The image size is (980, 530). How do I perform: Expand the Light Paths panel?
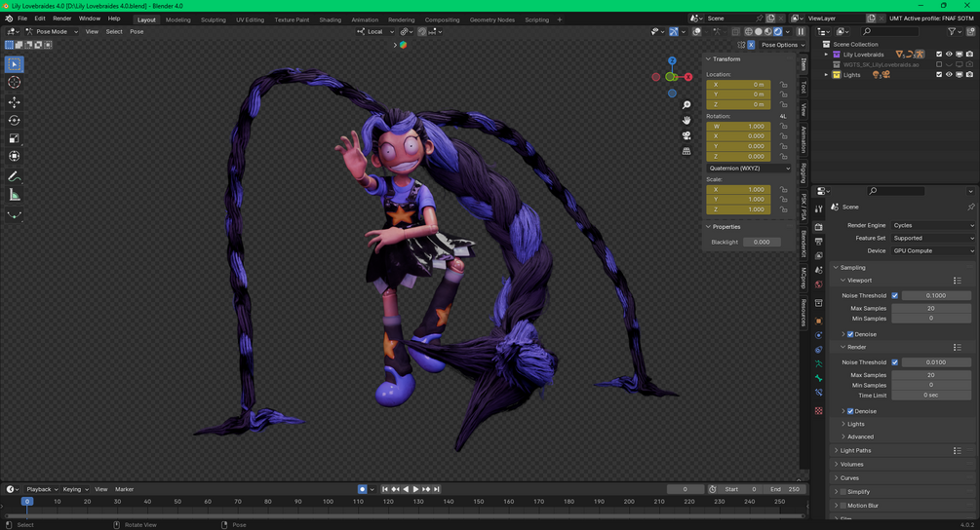pyautogui.click(x=855, y=451)
